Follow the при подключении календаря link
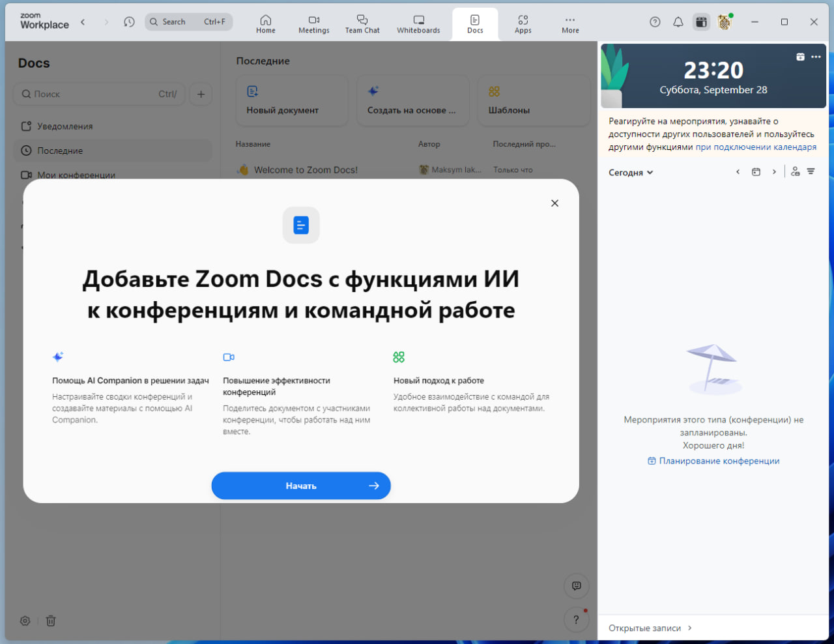Image resolution: width=834 pixels, height=644 pixels. [756, 147]
